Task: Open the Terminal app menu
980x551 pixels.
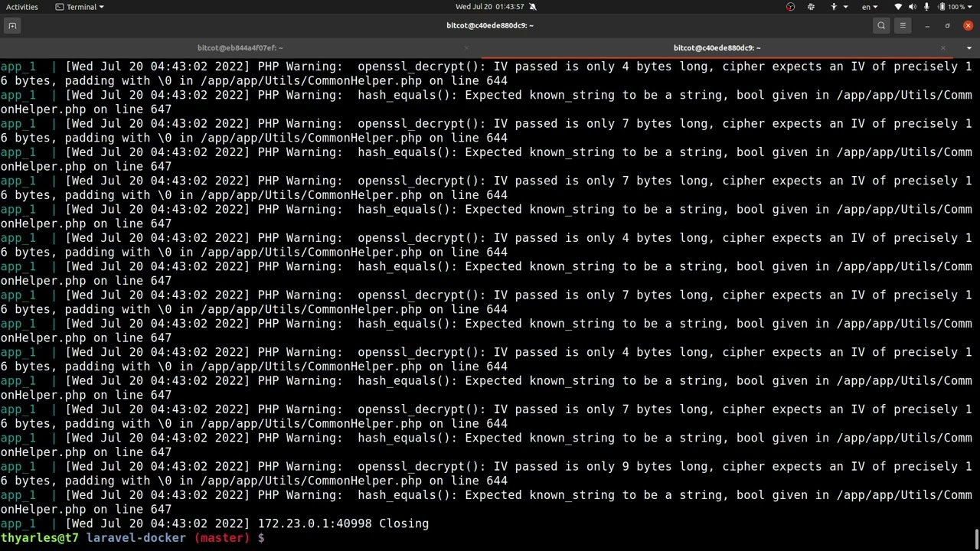Action: click(80, 7)
